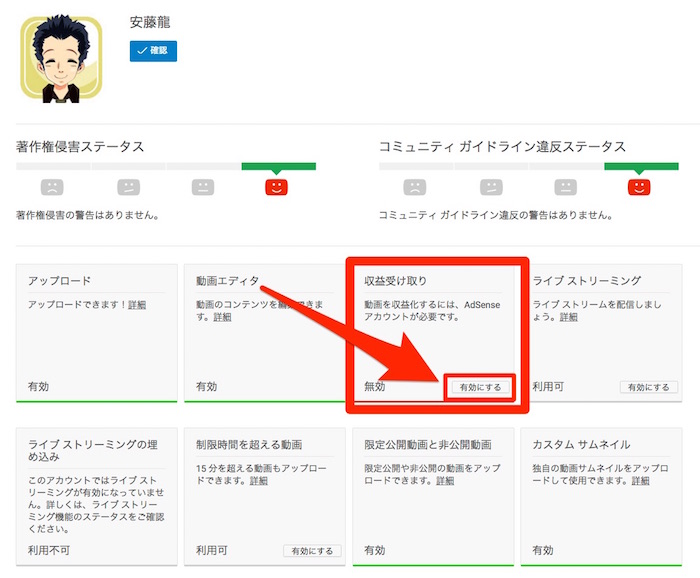The height and width of the screenshot is (578, 700).
Task: Click third gray face in copyright status
Action: click(x=203, y=187)
